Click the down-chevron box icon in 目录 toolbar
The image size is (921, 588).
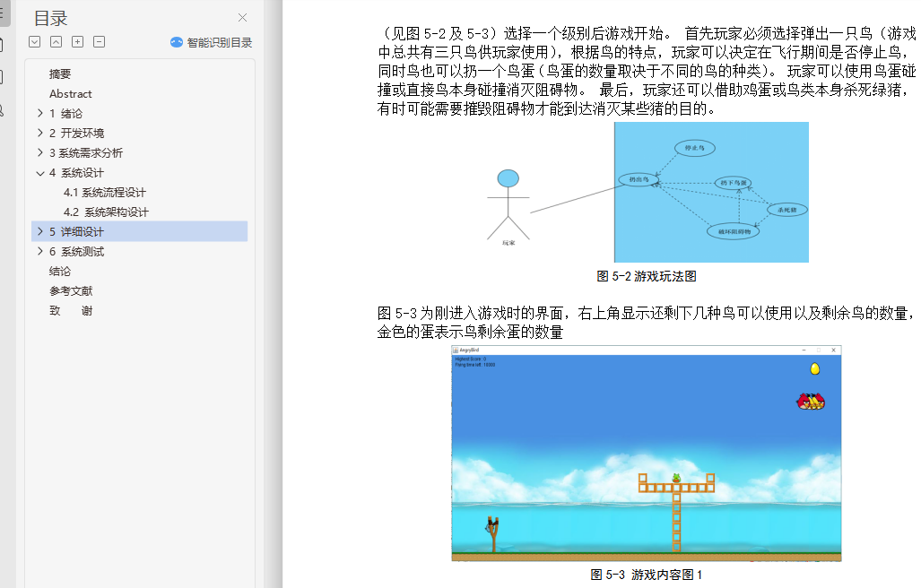[35, 41]
